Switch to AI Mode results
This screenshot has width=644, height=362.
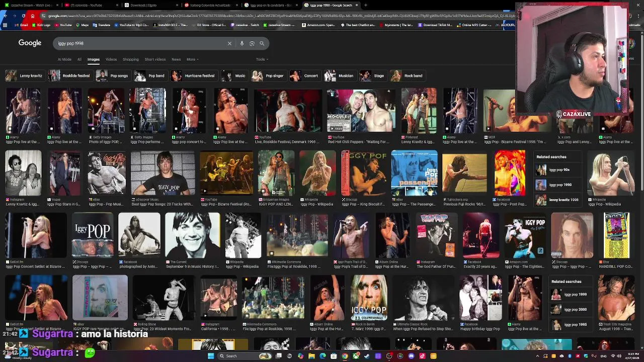click(64, 59)
